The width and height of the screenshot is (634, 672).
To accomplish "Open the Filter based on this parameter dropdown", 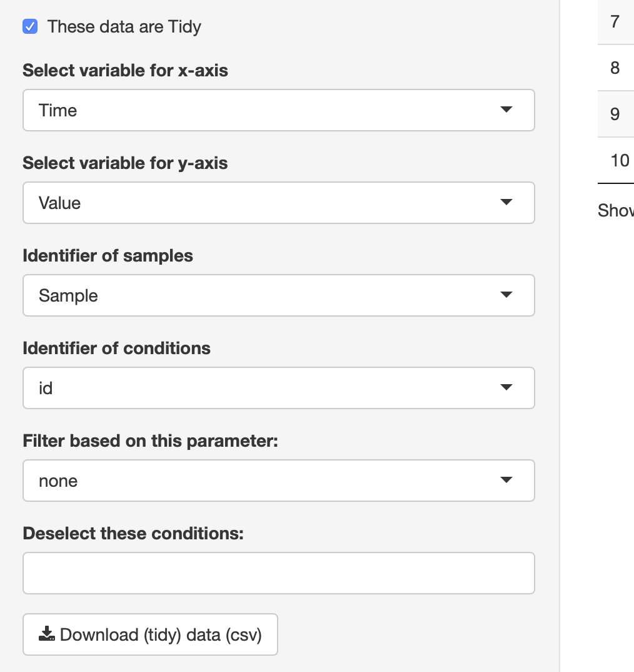I will point(279,481).
